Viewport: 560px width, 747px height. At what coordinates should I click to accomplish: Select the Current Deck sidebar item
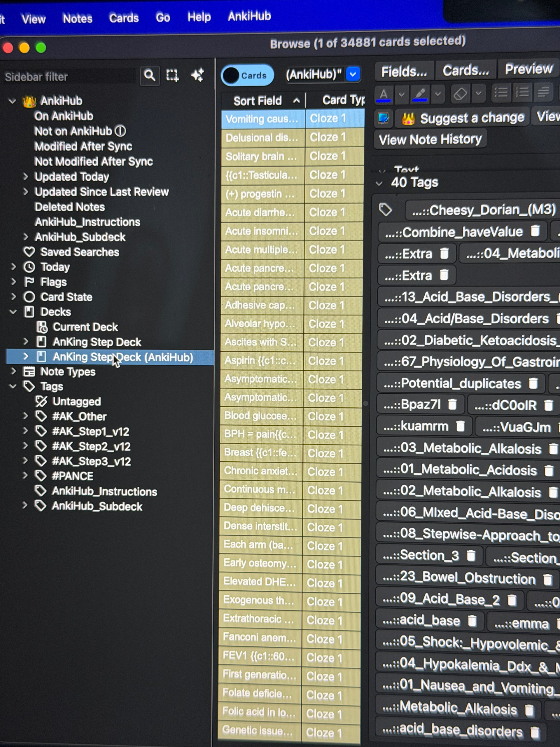click(85, 327)
